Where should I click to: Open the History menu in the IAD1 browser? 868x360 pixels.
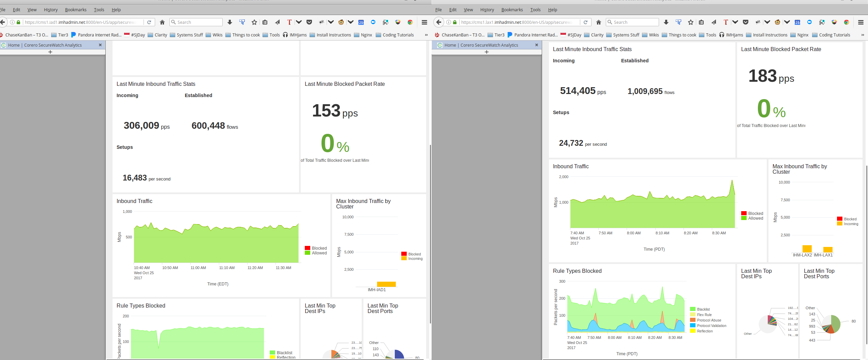[50, 10]
